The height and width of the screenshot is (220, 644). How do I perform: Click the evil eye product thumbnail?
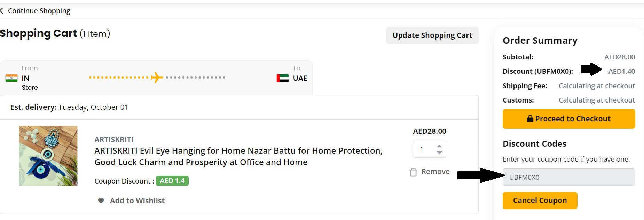point(48,155)
